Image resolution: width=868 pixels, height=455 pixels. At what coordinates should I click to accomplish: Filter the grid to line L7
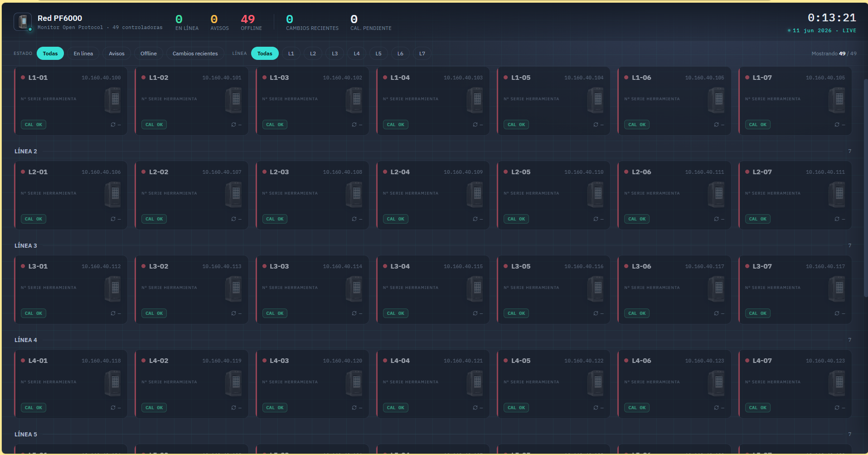click(x=422, y=54)
